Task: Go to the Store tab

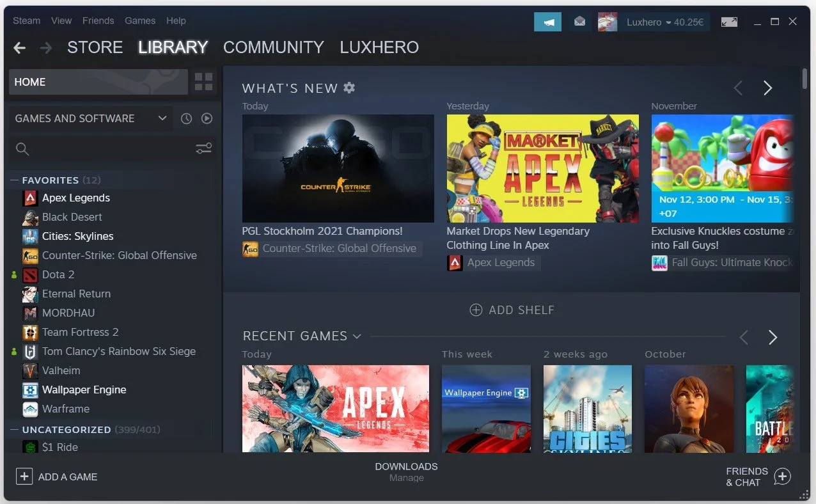Action: coord(95,47)
